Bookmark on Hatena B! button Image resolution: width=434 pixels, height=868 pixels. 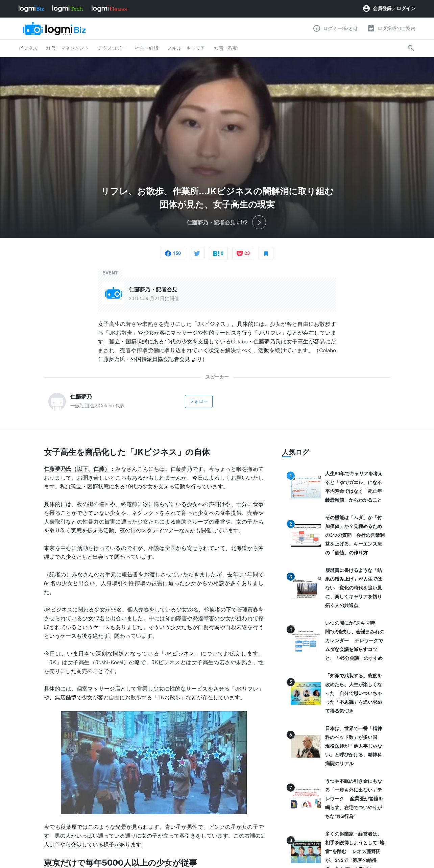(x=218, y=254)
